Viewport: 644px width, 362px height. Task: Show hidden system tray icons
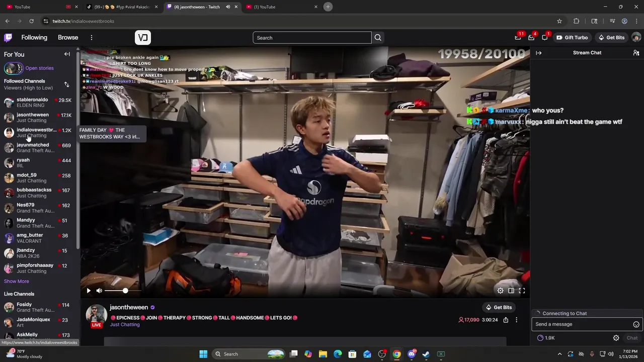click(x=559, y=354)
